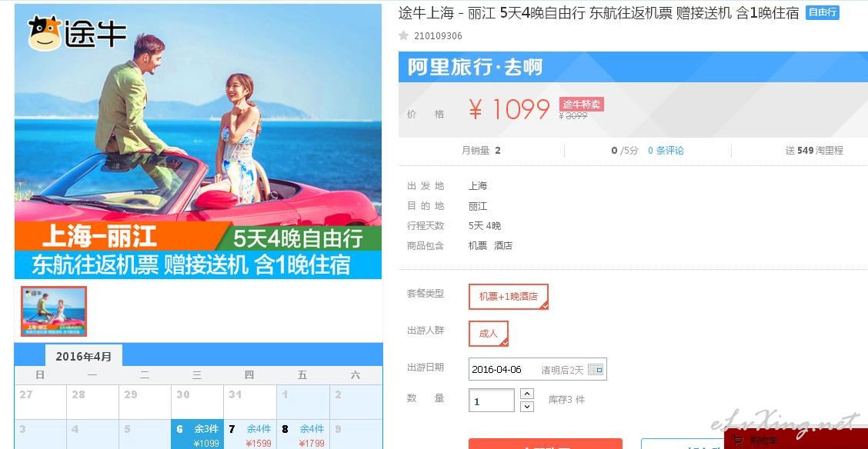Viewport: 868px width, 449px height.
Task: Select April 8 priced ¥1799 in calendar
Action: (x=303, y=435)
